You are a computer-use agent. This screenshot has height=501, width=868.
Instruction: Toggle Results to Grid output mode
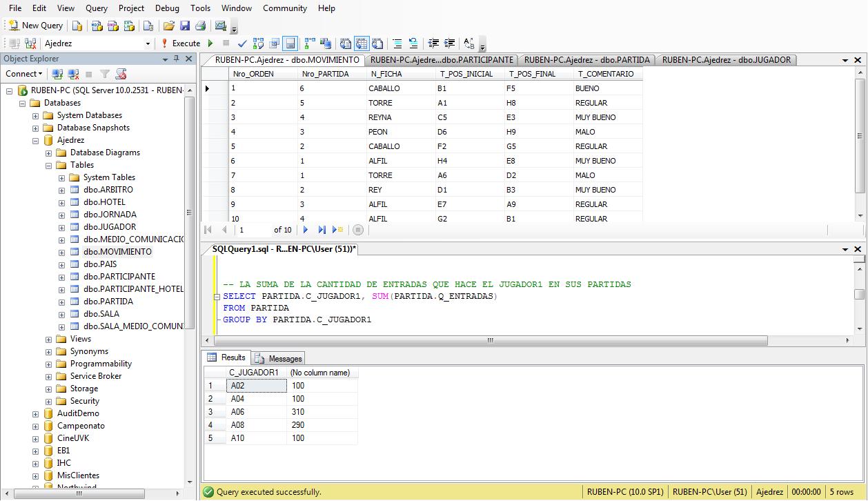point(361,43)
